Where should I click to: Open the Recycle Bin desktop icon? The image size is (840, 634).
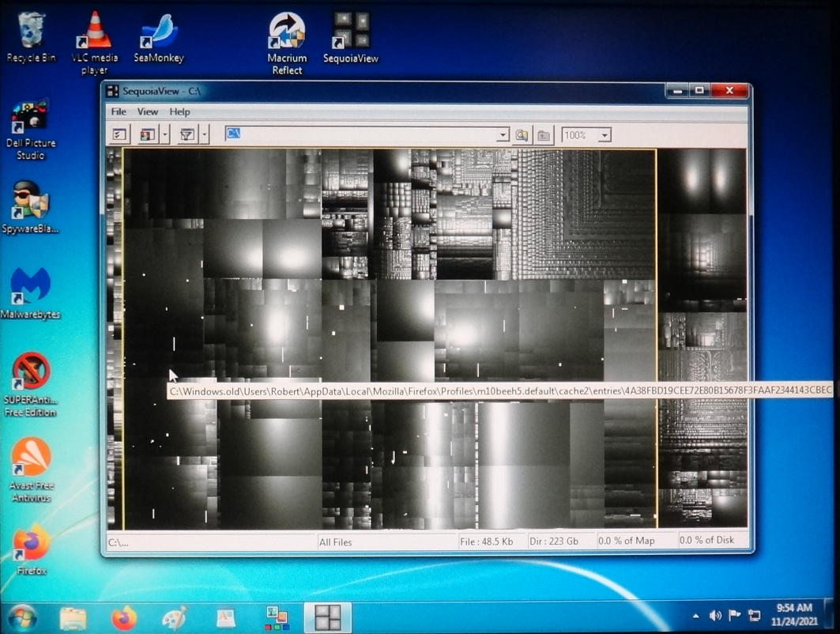31,37
